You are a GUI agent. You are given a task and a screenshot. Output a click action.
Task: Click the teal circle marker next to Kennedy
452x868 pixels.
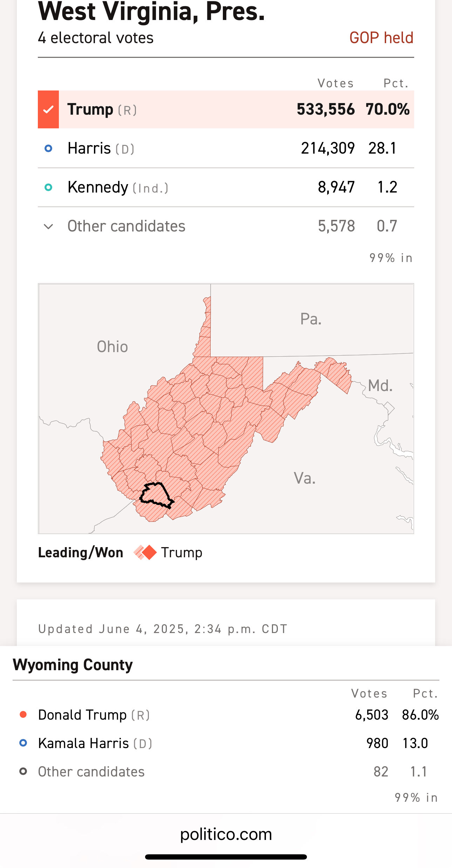click(48, 187)
